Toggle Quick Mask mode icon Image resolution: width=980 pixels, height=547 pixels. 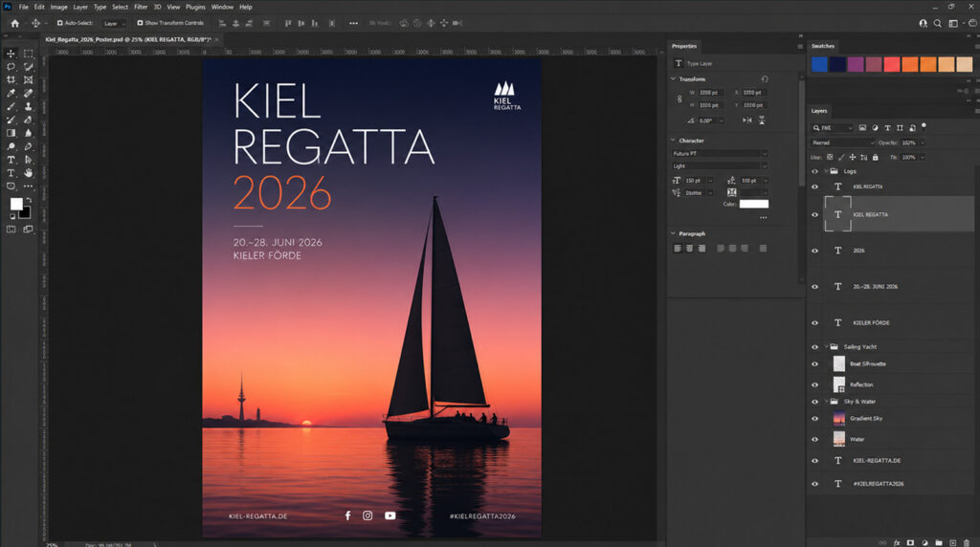click(x=11, y=230)
